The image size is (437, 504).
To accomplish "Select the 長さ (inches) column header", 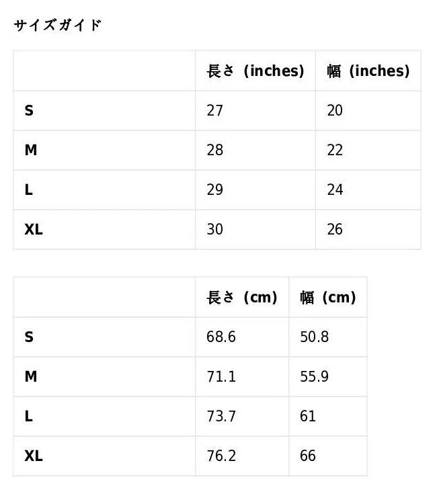I will click(255, 71).
